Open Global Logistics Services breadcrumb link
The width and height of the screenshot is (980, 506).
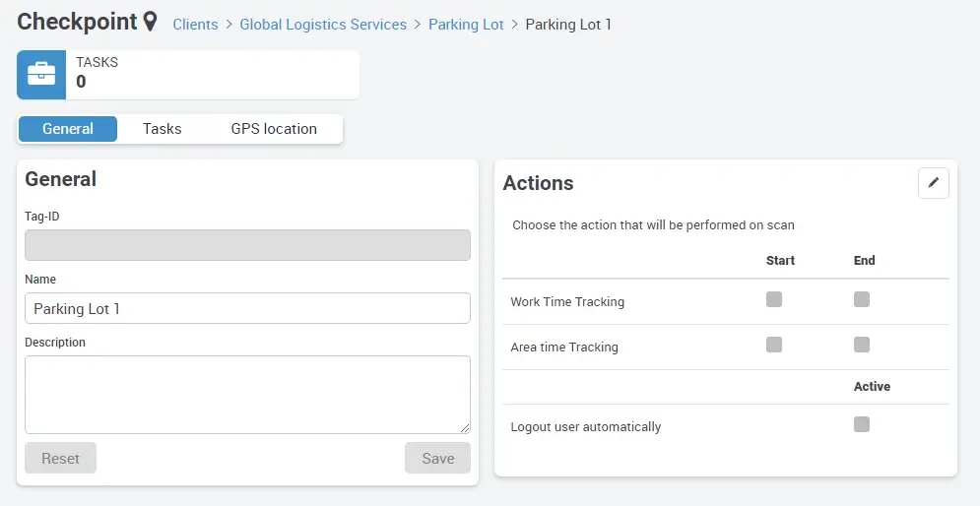[x=323, y=25]
